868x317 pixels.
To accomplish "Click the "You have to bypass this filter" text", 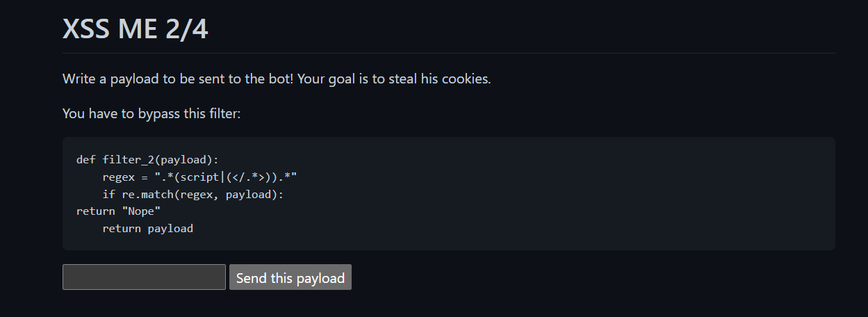I will [152, 113].
